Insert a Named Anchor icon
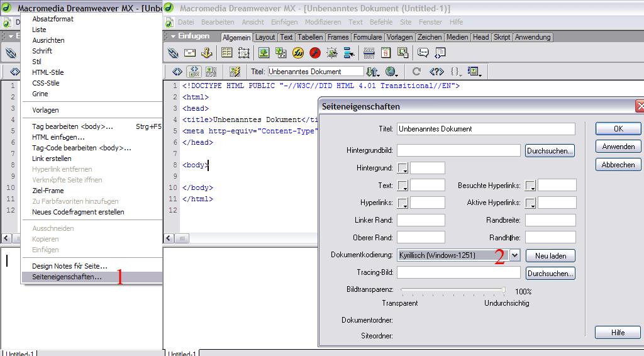The width and height of the screenshot is (644, 356). [x=206, y=53]
